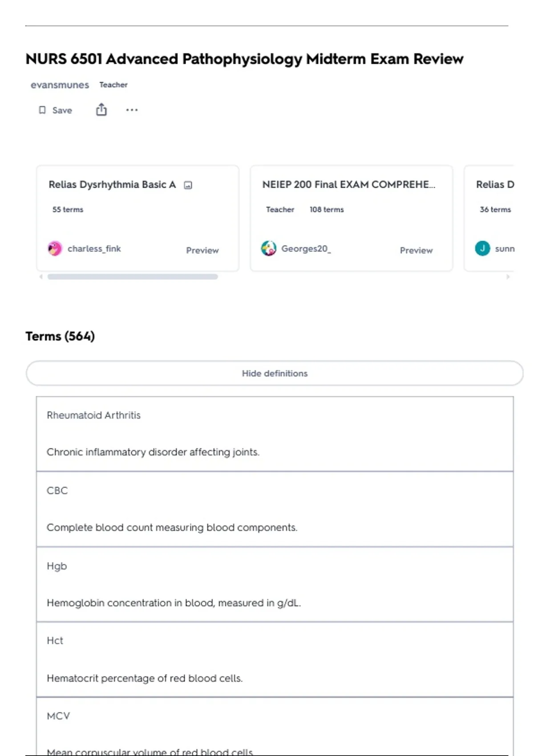The height and width of the screenshot is (756, 534).
Task: Click charless_fink's avatar icon
Action: pos(55,249)
